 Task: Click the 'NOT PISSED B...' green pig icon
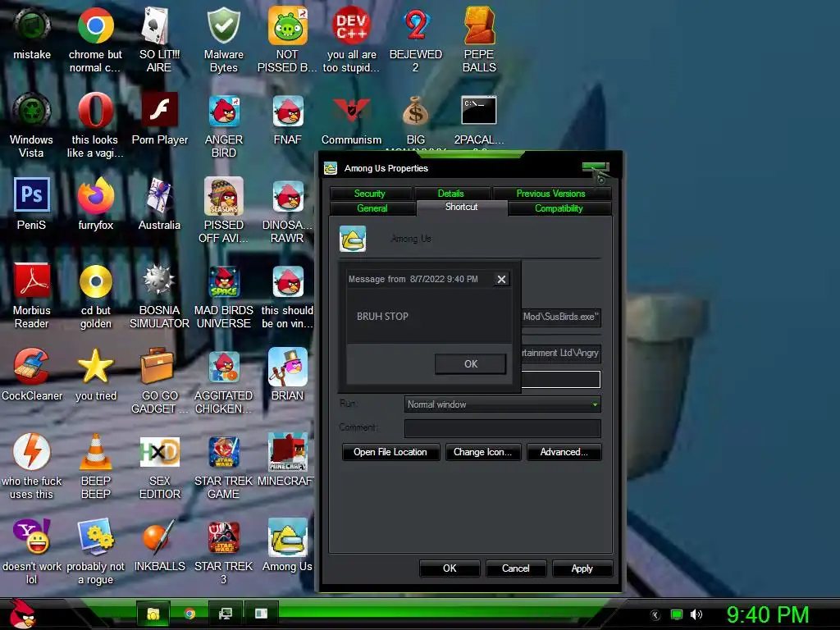click(288, 25)
